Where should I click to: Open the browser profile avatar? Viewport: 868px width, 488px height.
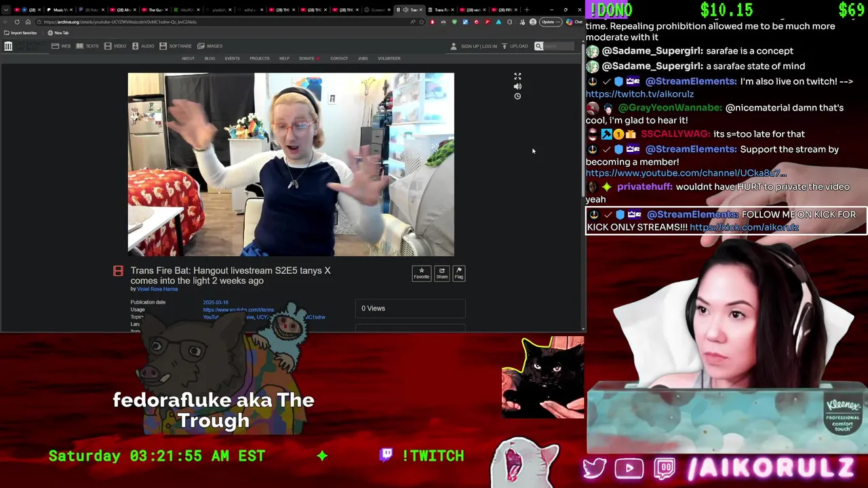click(x=532, y=22)
